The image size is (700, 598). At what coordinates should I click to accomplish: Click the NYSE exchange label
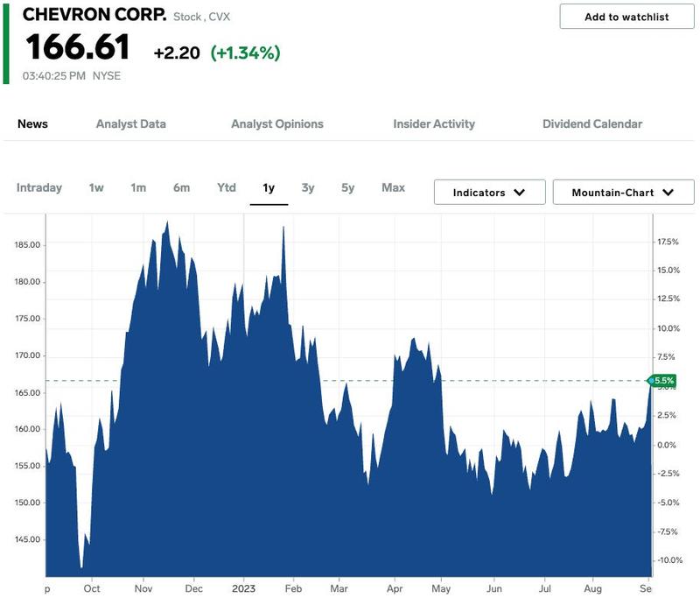pyautogui.click(x=107, y=76)
